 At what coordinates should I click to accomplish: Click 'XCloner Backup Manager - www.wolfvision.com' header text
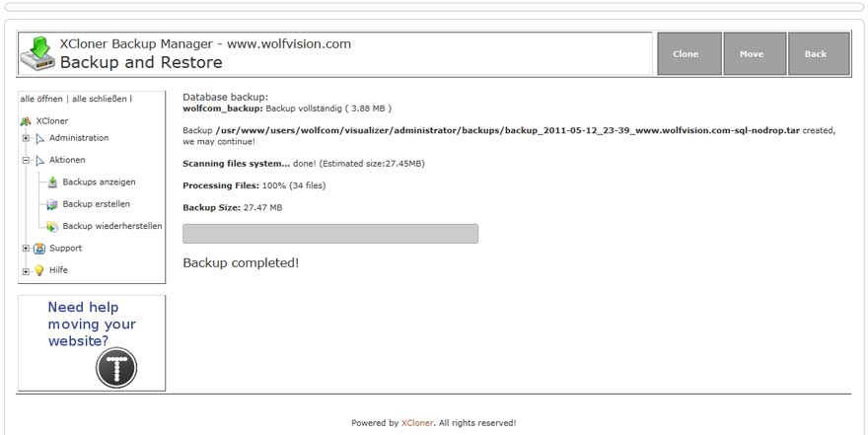point(205,43)
